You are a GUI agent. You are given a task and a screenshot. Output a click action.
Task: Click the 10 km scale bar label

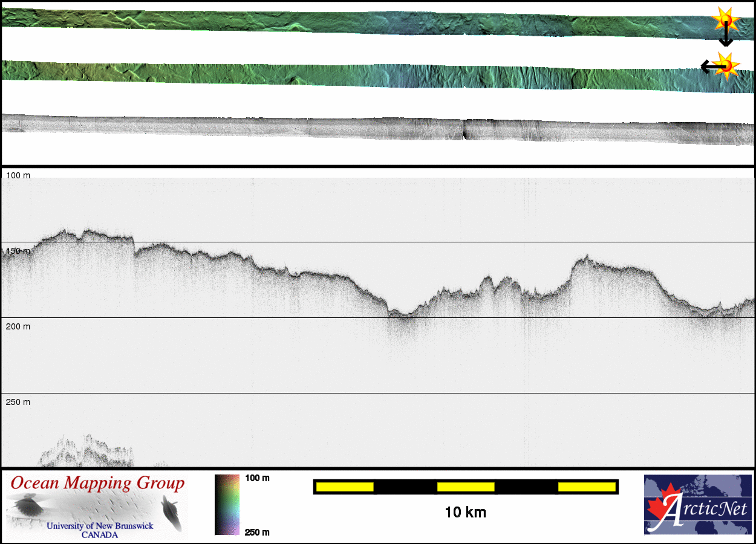(465, 513)
